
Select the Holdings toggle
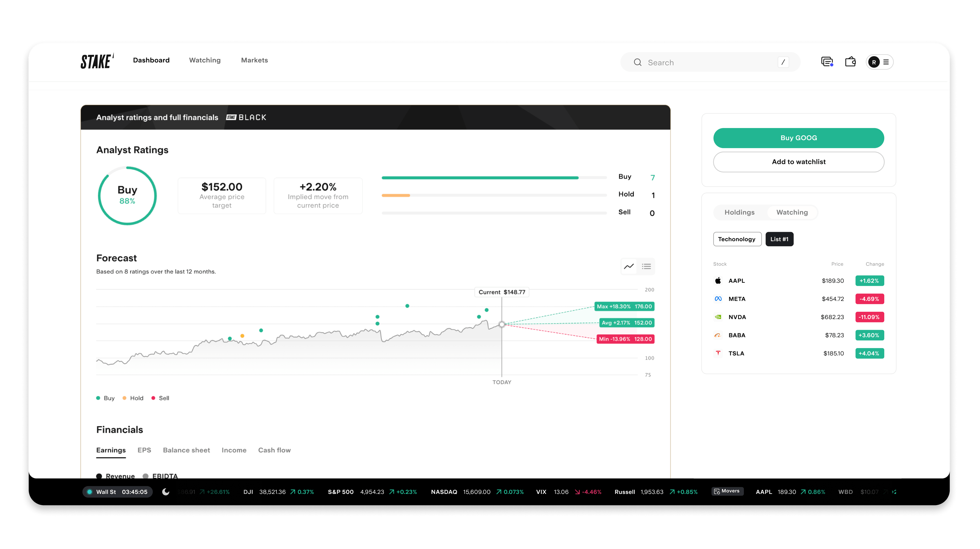[739, 212]
